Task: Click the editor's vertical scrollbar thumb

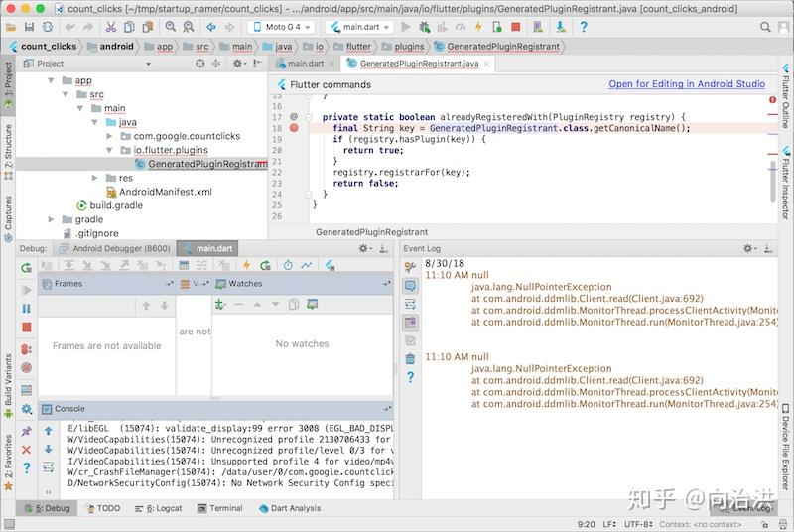Action: coord(773,182)
